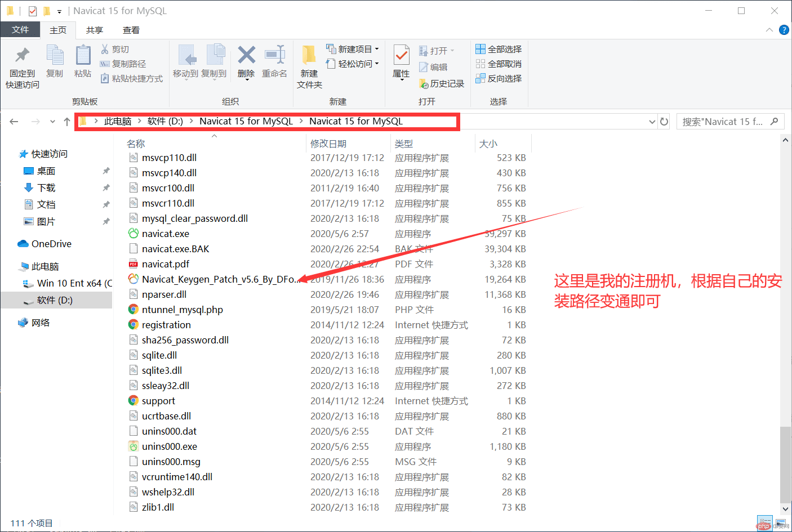Click Copy path (复制路径)

point(123,64)
